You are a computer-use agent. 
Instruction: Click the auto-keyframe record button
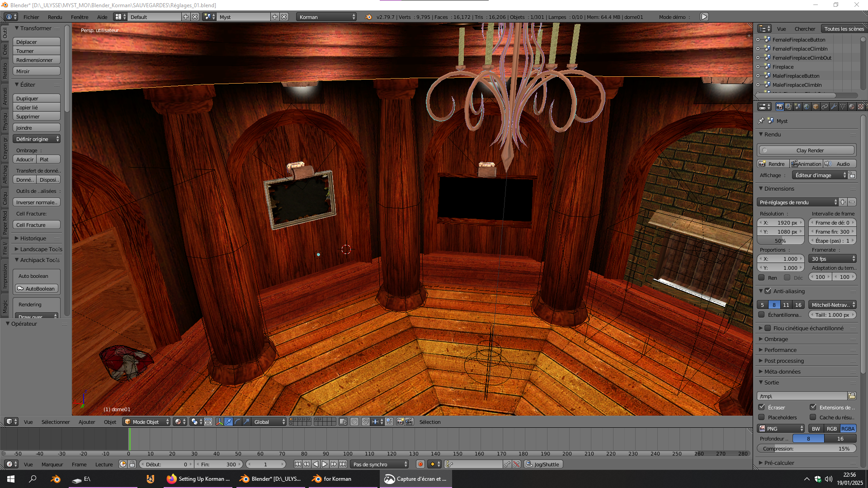point(420,464)
